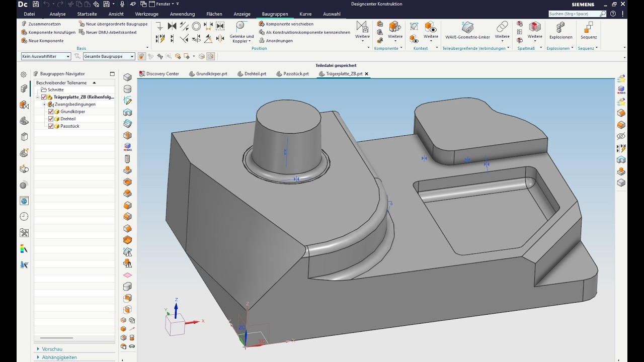The image size is (644, 362).
Task: Click the microphone voice command icon
Action: pos(122,4)
